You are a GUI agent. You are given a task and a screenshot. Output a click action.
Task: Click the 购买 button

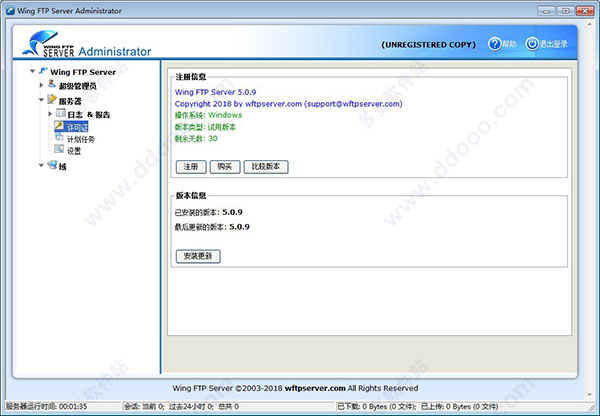[225, 167]
